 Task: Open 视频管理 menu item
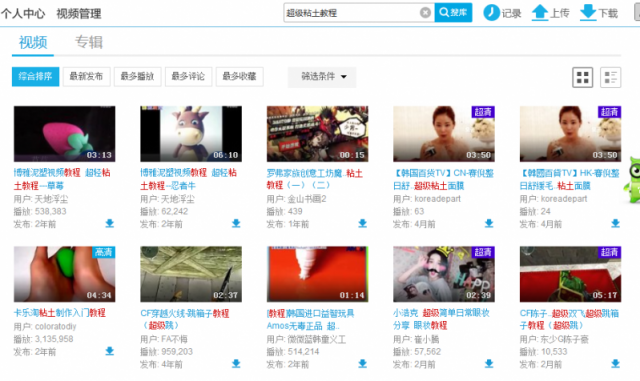[79, 13]
